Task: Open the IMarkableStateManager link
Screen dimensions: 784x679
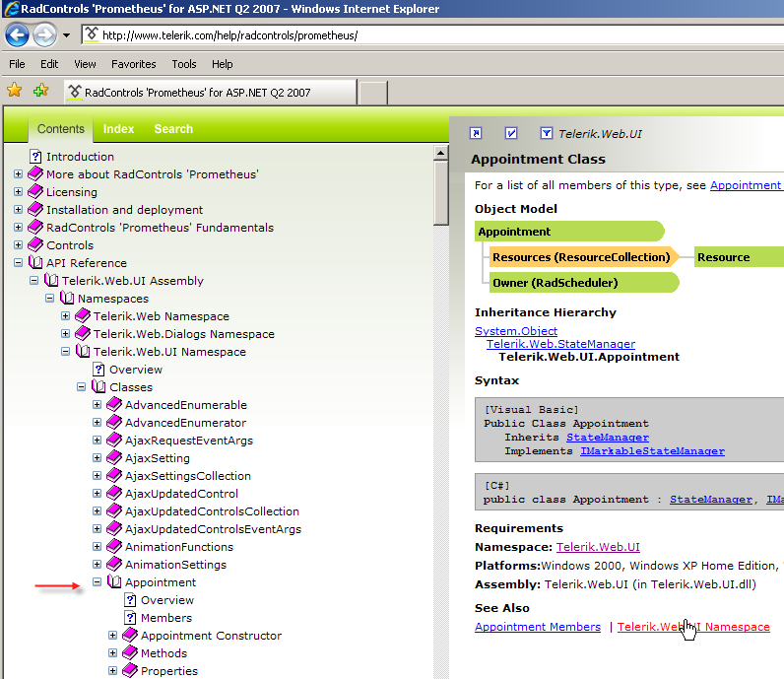Action: click(x=652, y=450)
